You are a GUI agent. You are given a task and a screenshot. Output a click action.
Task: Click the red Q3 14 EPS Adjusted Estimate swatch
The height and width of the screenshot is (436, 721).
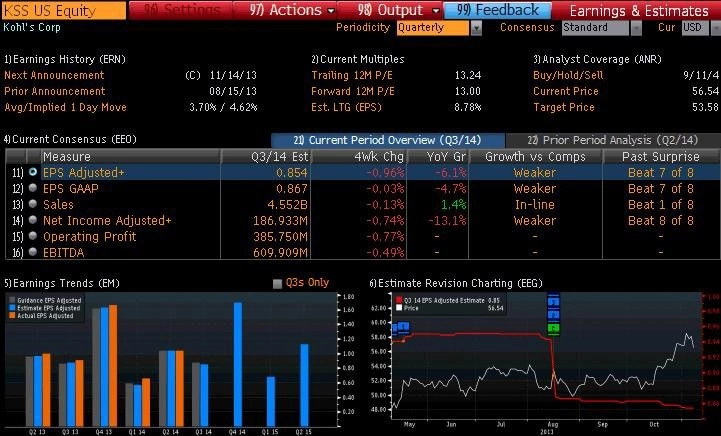click(399, 300)
